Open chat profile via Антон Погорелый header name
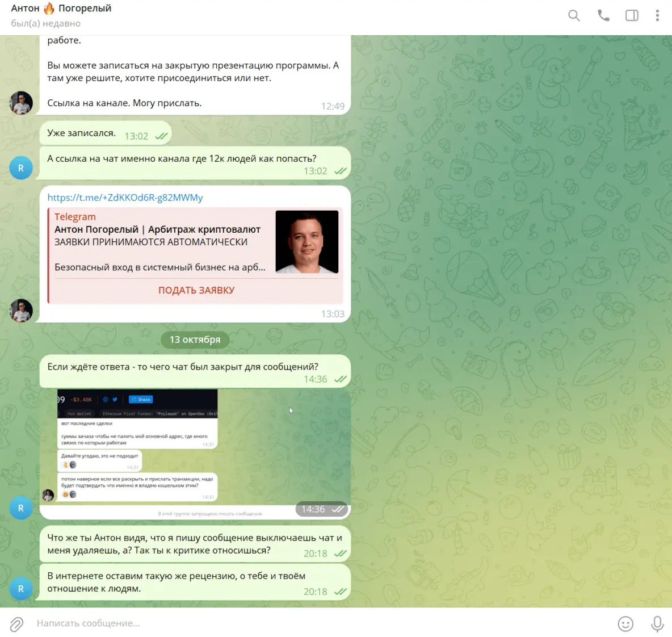 point(61,8)
